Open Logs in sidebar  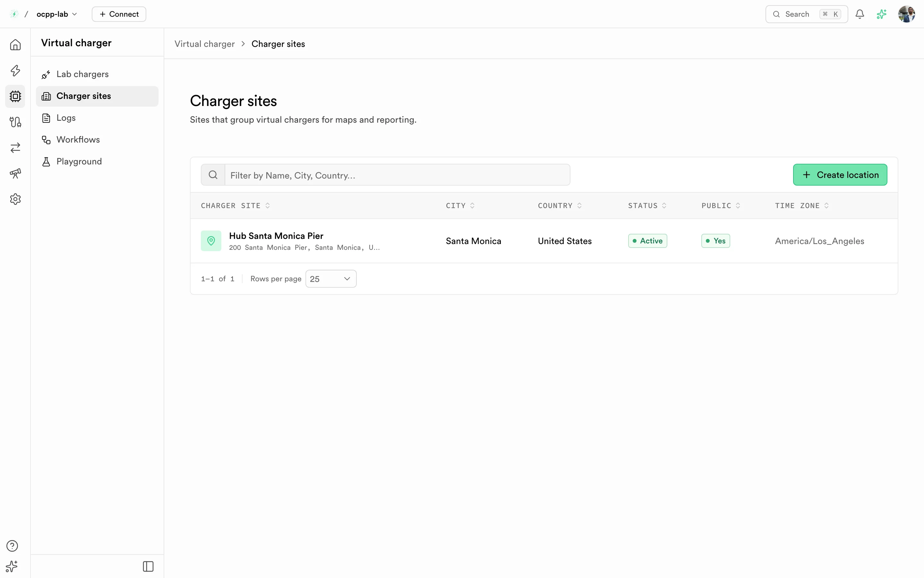pyautogui.click(x=97, y=118)
